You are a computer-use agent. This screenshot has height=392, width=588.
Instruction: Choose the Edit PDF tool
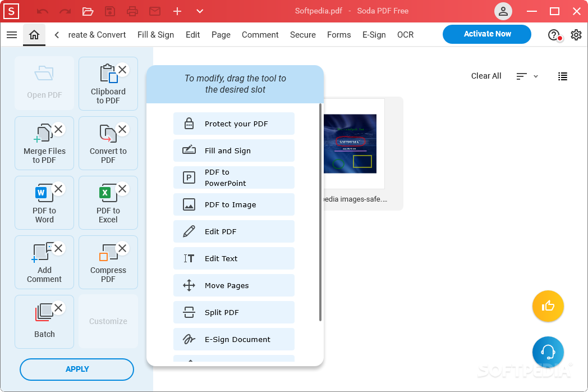(x=234, y=232)
